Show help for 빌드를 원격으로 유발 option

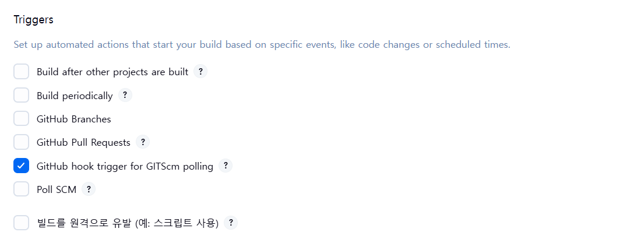(231, 223)
